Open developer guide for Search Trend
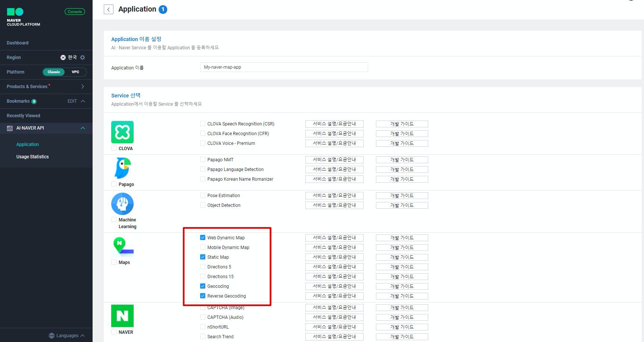The height and width of the screenshot is (342, 644). click(x=402, y=337)
